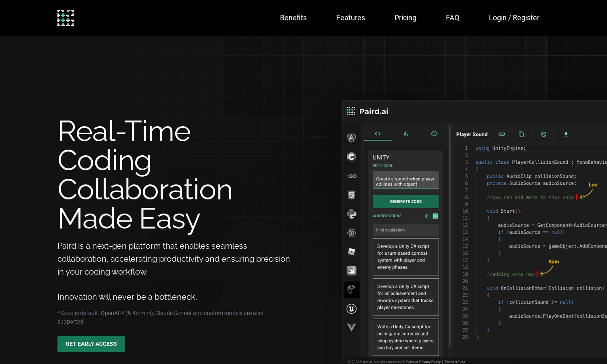Open the Pricing section
This screenshot has width=607, height=364.
coord(405,18)
